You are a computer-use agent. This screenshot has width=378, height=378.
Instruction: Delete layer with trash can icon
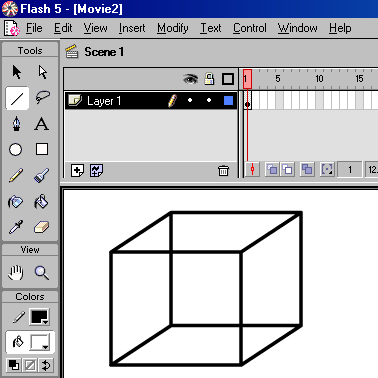pos(223,171)
